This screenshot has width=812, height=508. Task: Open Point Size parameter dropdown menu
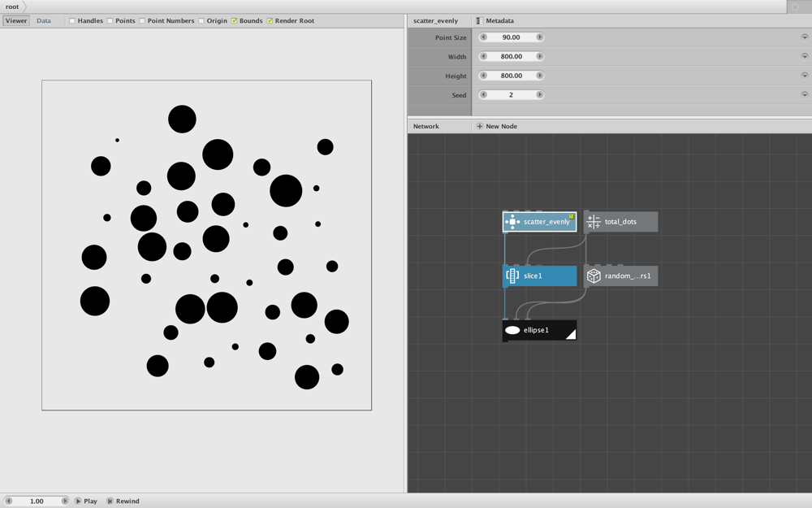[805, 37]
